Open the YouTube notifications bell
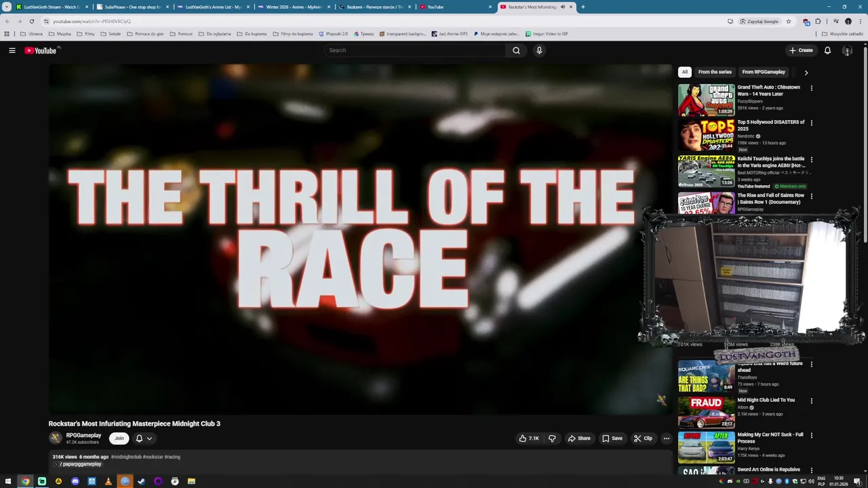This screenshot has width=868, height=488. pos(827,50)
